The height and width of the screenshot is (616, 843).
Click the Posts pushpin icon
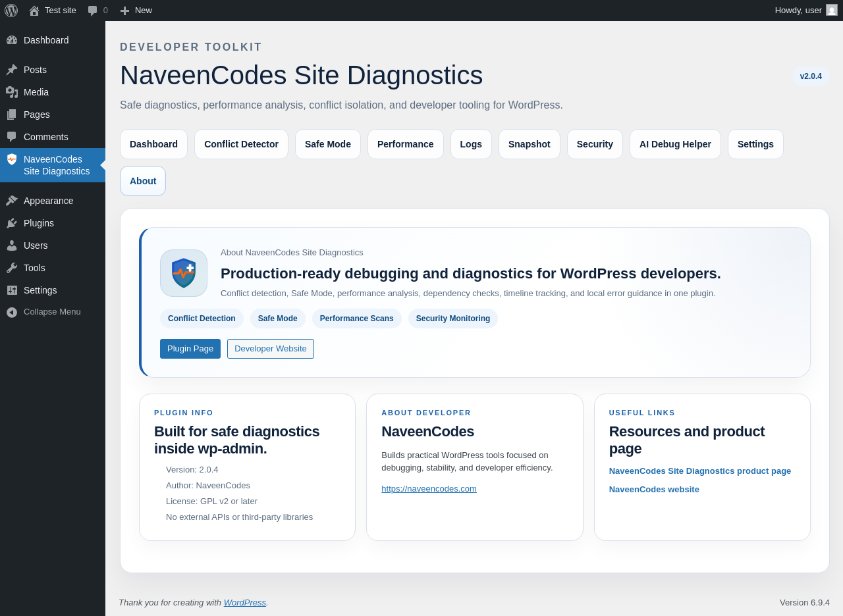point(12,70)
